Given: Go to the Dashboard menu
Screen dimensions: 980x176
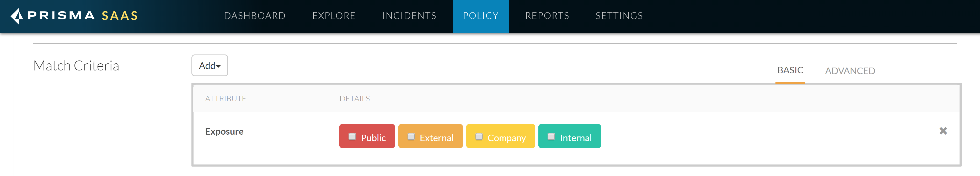Looking at the screenshot, I should point(255,16).
